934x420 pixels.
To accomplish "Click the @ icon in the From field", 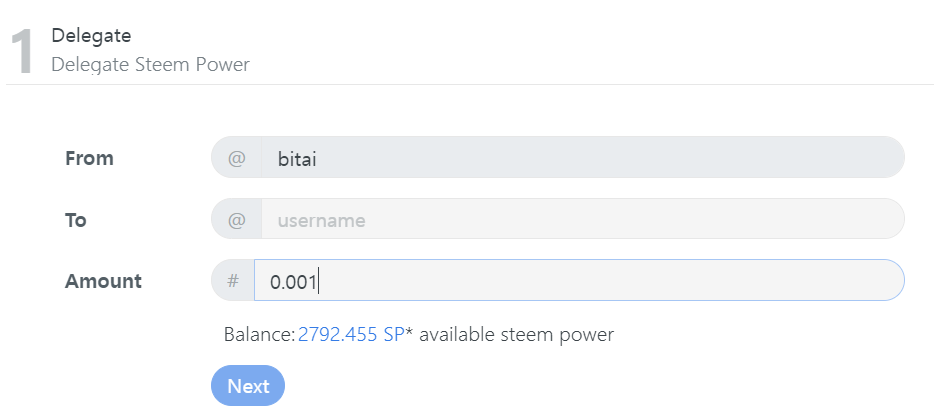I will click(237, 158).
